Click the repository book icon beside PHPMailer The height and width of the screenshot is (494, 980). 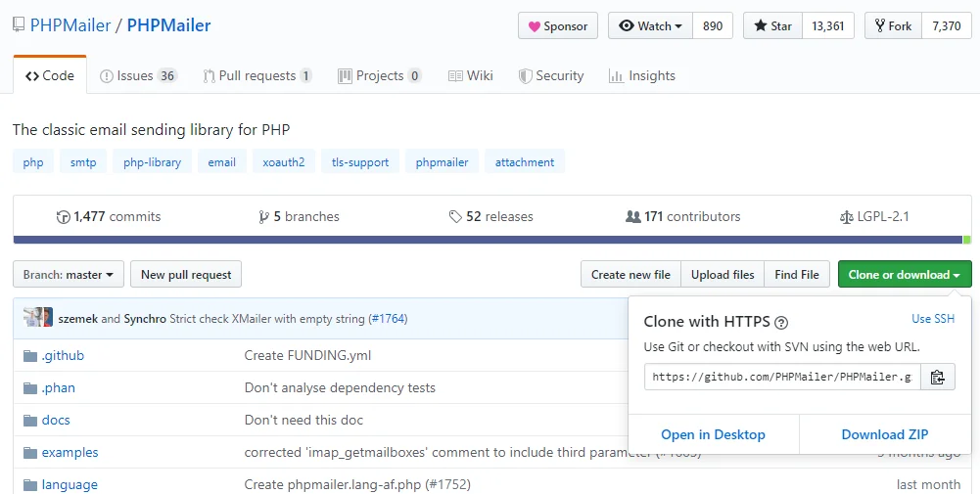(x=19, y=25)
